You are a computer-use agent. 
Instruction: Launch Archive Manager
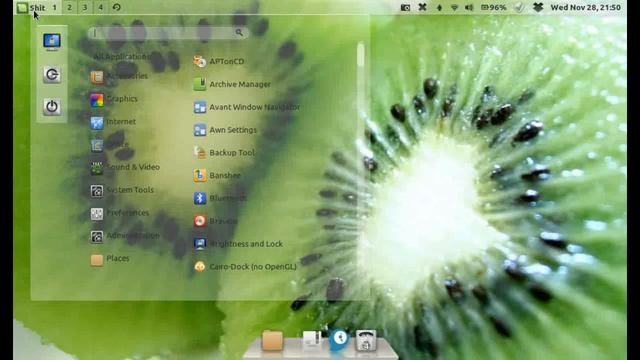[x=232, y=84]
